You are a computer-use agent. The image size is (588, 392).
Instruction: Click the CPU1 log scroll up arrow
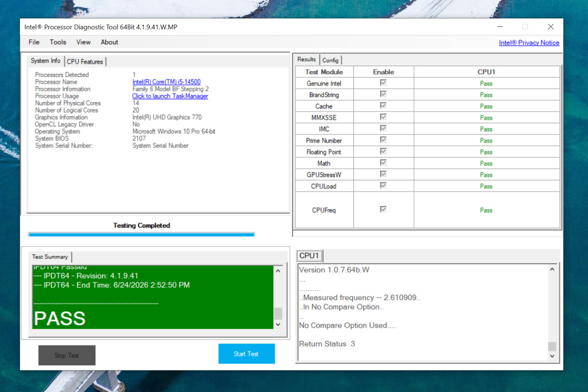coord(552,269)
